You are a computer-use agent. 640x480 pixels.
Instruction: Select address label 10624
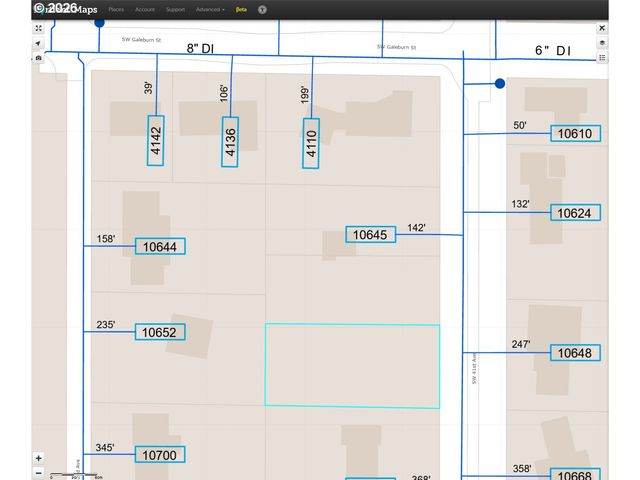(x=576, y=213)
